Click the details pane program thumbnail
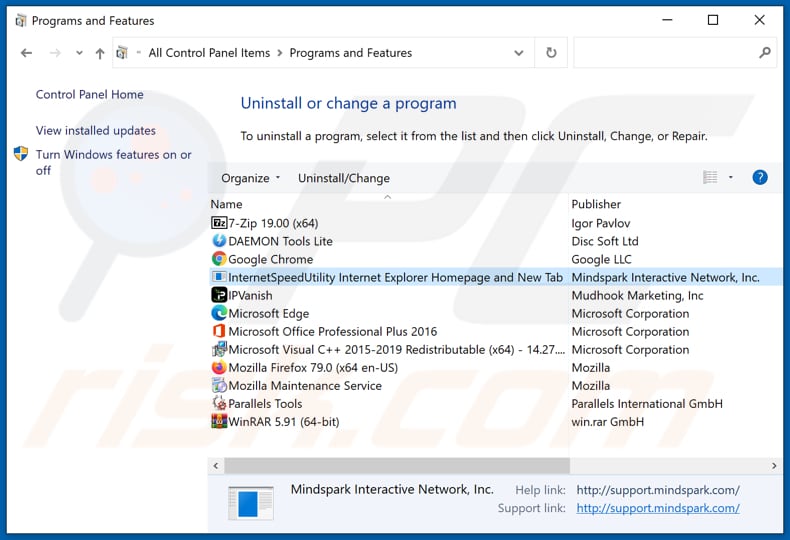 click(x=250, y=503)
